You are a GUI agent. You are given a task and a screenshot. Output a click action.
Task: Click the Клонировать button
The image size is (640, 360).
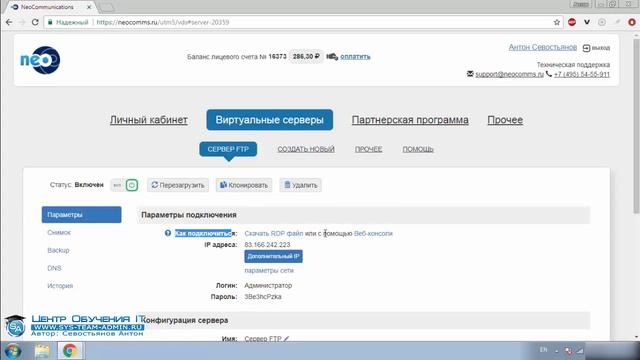(244, 185)
